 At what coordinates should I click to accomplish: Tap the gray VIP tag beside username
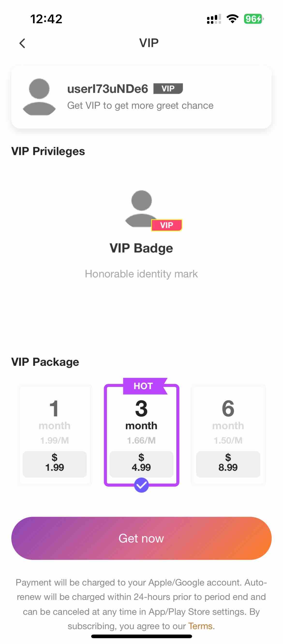click(168, 88)
